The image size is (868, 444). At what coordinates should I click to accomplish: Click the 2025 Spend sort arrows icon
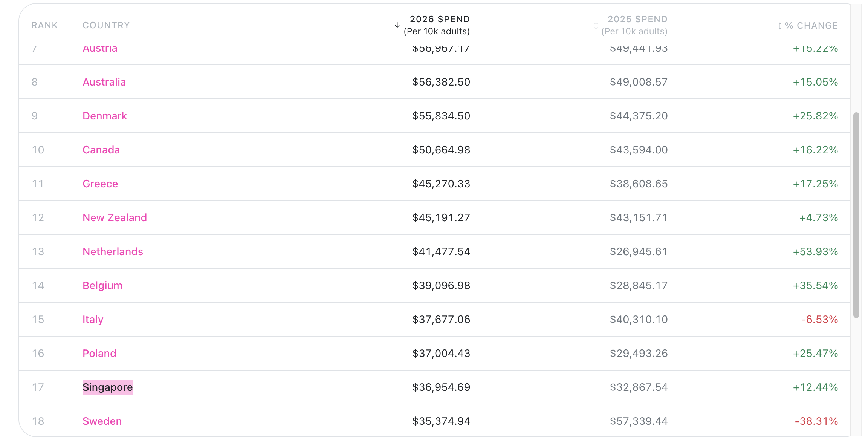pyautogui.click(x=596, y=26)
